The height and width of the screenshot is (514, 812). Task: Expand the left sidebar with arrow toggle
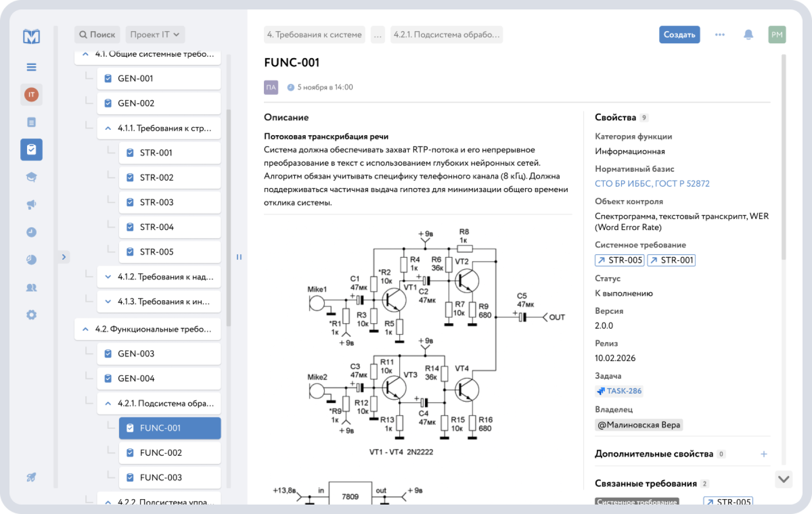point(64,257)
